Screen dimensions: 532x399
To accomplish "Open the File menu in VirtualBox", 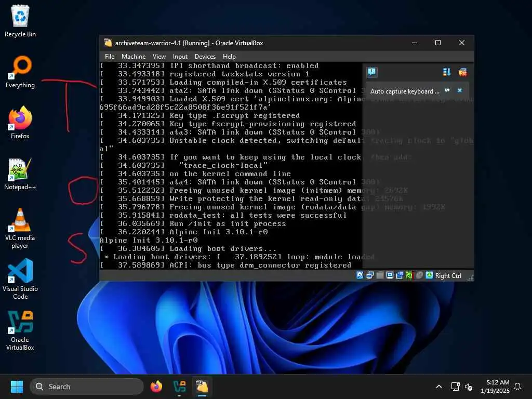I will (110, 56).
